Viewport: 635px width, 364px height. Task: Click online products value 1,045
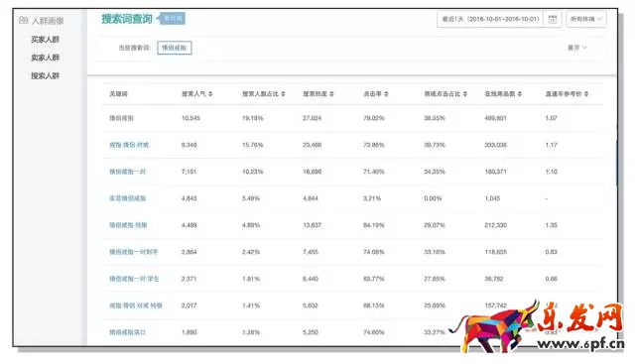point(492,198)
